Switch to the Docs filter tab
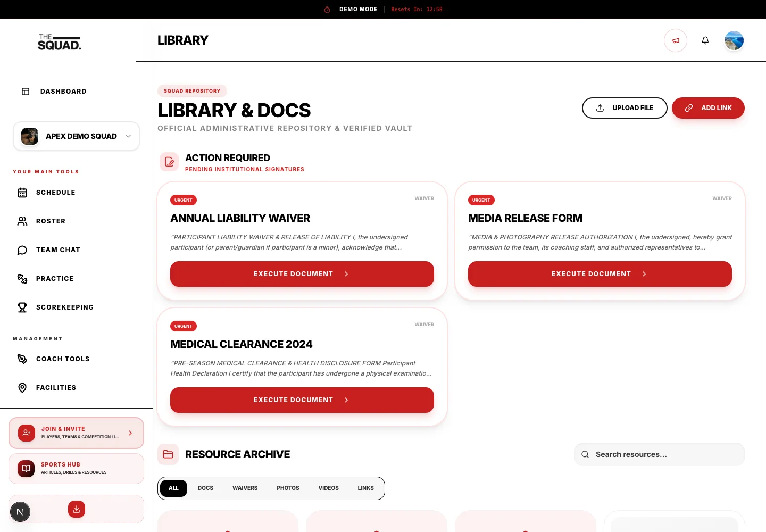 (206, 488)
